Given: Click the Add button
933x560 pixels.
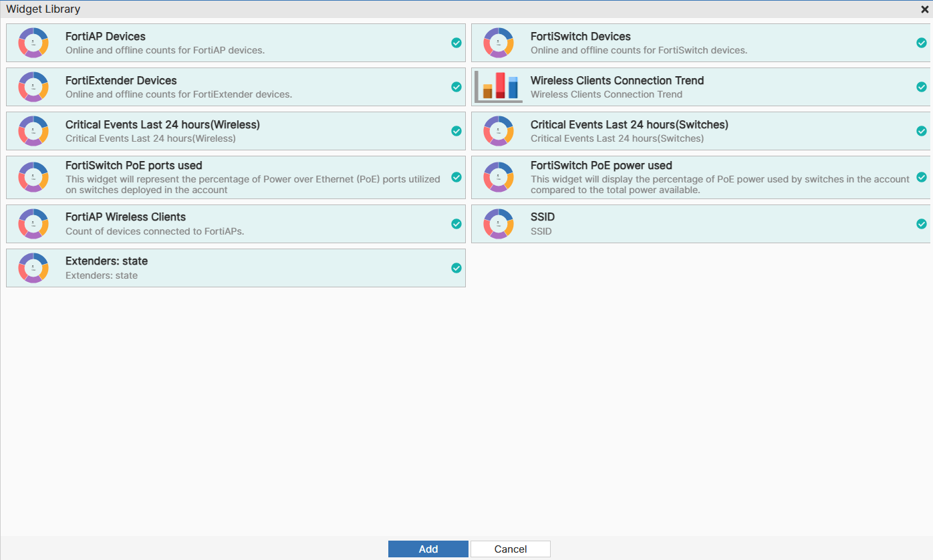Looking at the screenshot, I should [428, 549].
